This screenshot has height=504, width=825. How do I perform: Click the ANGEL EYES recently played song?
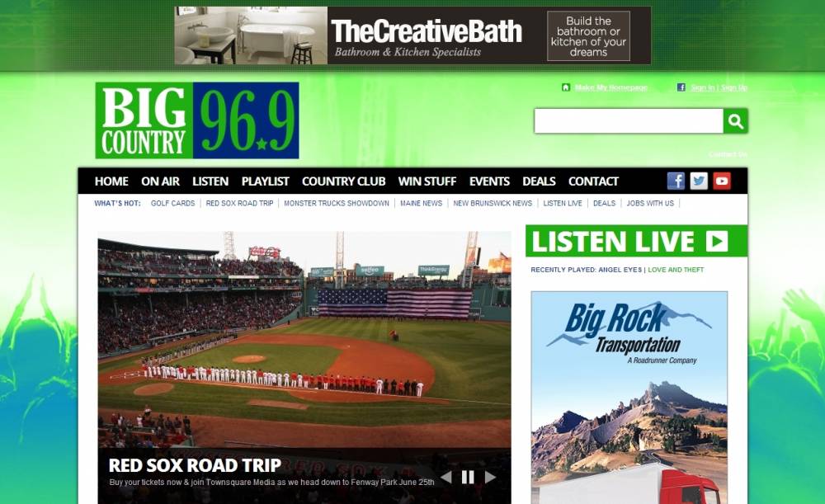pyautogui.click(x=620, y=270)
